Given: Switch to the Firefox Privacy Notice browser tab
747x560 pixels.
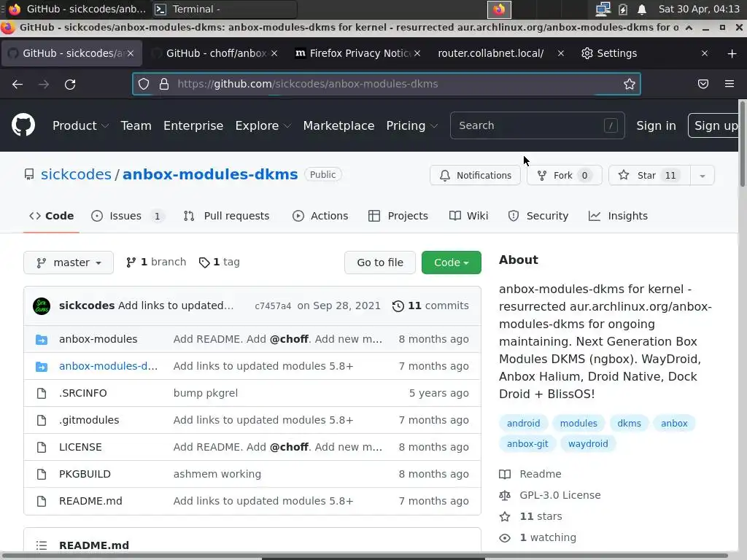Looking at the screenshot, I should coord(359,53).
